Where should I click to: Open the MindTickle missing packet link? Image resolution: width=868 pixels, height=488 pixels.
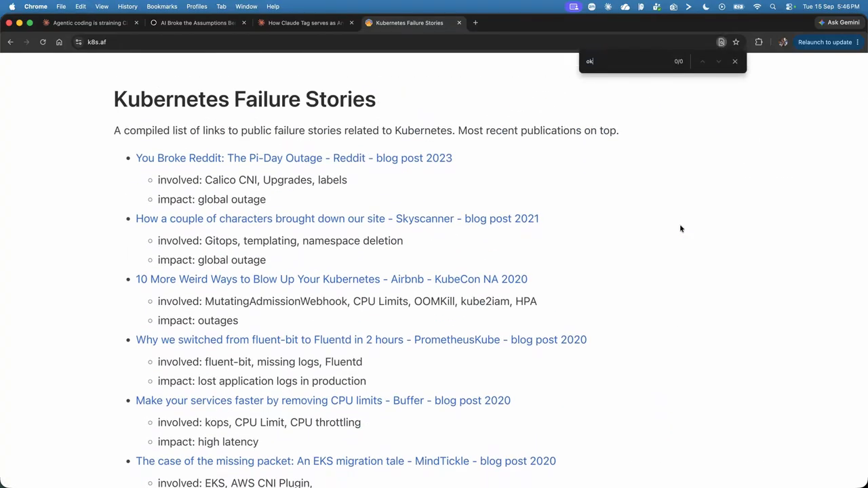pyautogui.click(x=346, y=461)
